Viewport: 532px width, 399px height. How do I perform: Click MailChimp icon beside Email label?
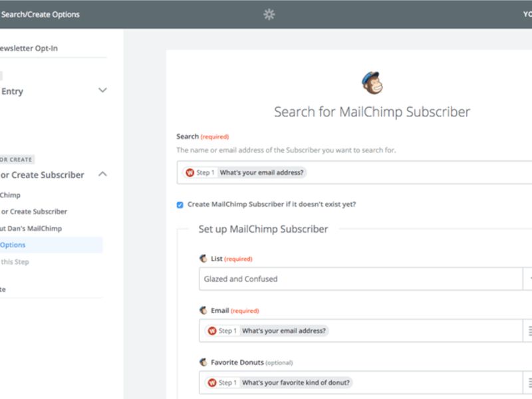point(203,311)
